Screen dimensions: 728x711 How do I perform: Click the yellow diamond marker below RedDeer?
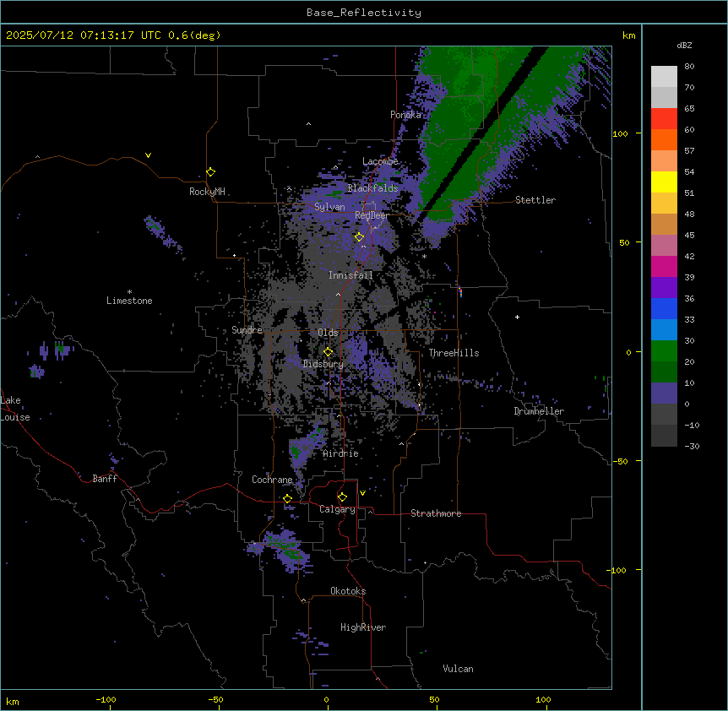click(x=359, y=237)
